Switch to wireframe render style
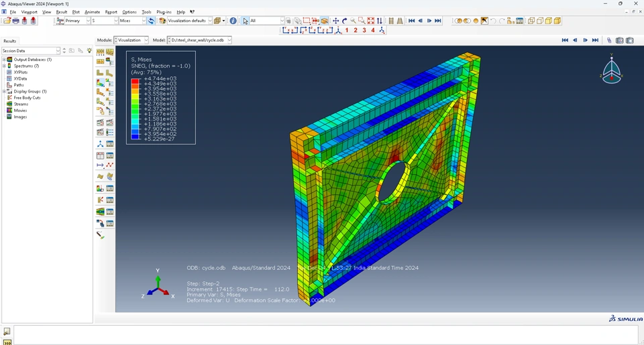Image resolution: width=644 pixels, height=345 pixels. coord(531,21)
